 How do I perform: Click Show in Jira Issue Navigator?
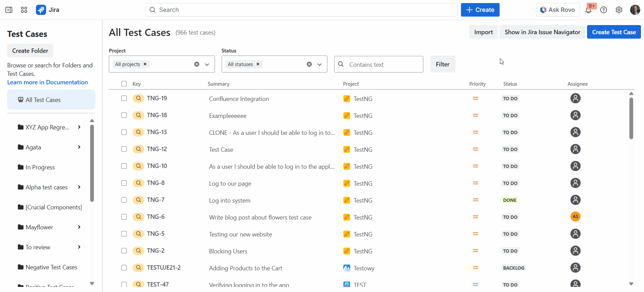tap(542, 32)
